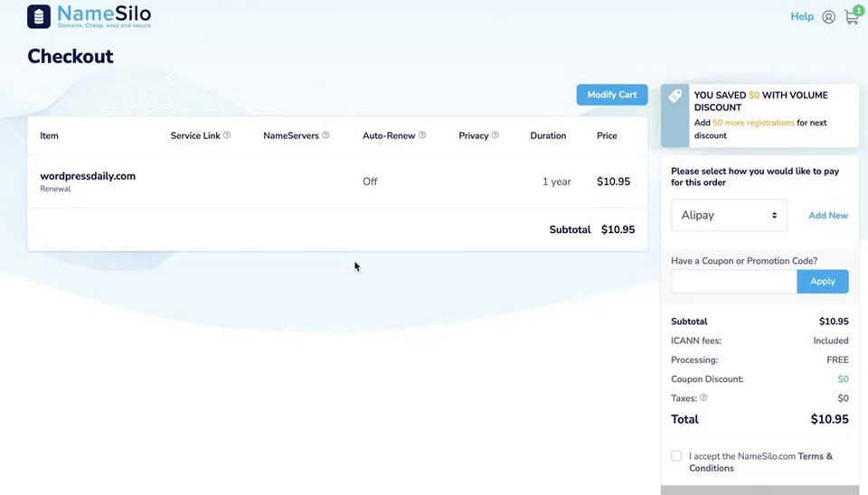
Task: Click the Checkout heading
Action: 71,56
